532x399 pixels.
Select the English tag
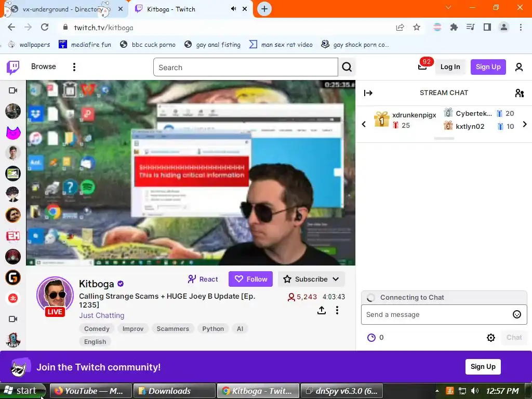[95, 342]
